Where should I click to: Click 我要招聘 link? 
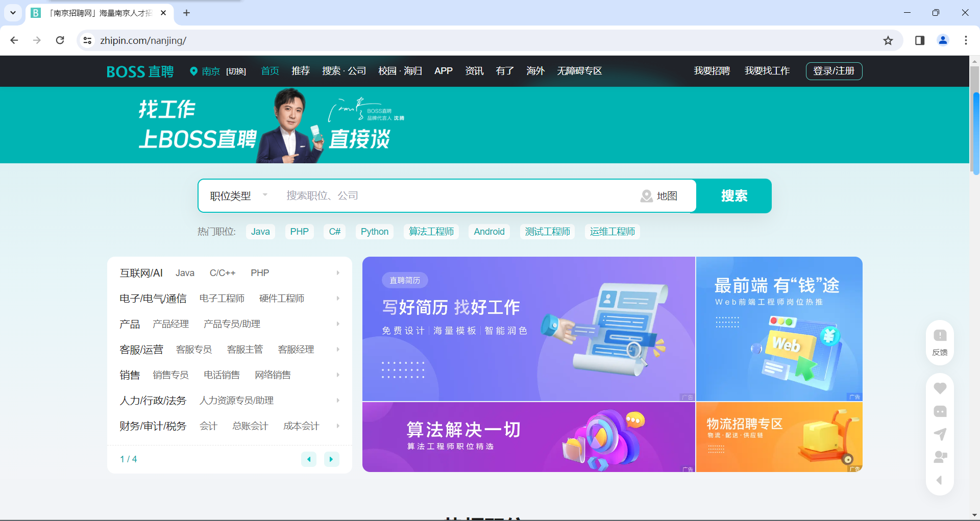[x=712, y=71]
